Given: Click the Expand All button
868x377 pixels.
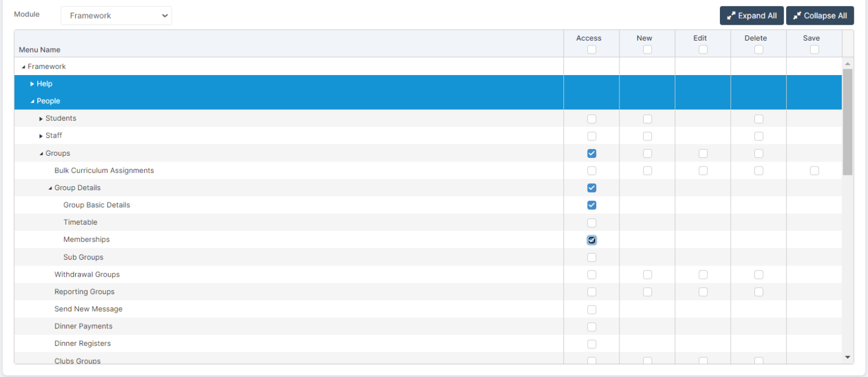Looking at the screenshot, I should (x=752, y=16).
